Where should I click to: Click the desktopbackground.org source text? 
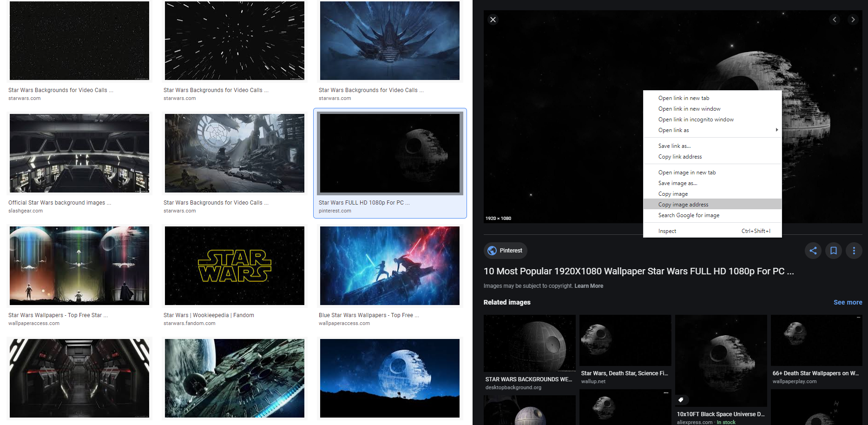tap(513, 387)
